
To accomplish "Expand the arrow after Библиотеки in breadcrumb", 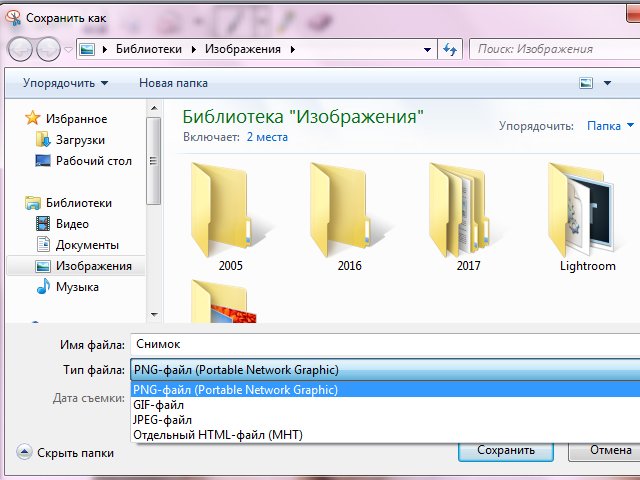I will [193, 49].
